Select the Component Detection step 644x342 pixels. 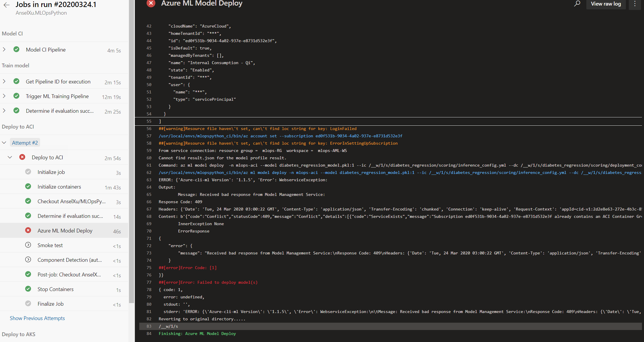point(70,260)
